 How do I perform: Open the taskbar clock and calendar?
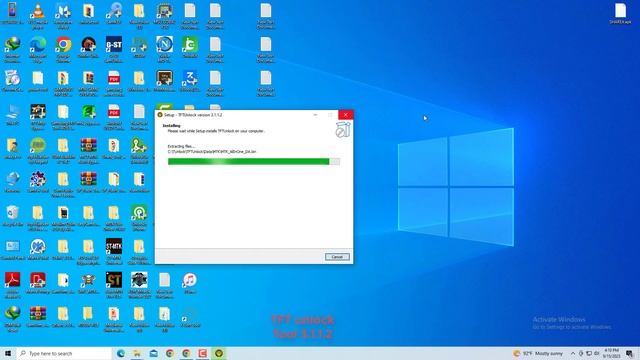(x=611, y=353)
